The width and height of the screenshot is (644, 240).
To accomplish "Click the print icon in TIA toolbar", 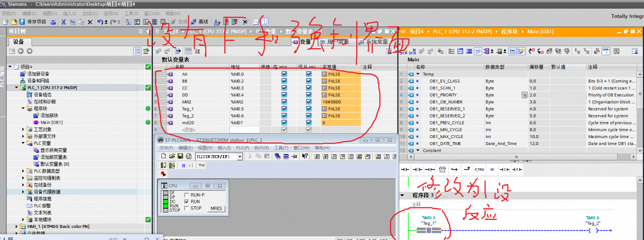I will coord(53,22).
